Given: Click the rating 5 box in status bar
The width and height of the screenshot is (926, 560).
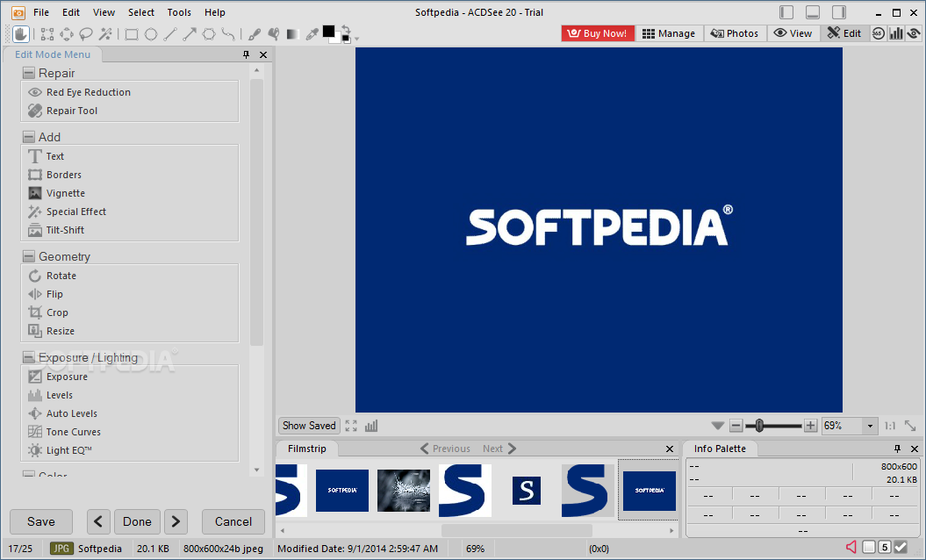Looking at the screenshot, I should point(884,547).
